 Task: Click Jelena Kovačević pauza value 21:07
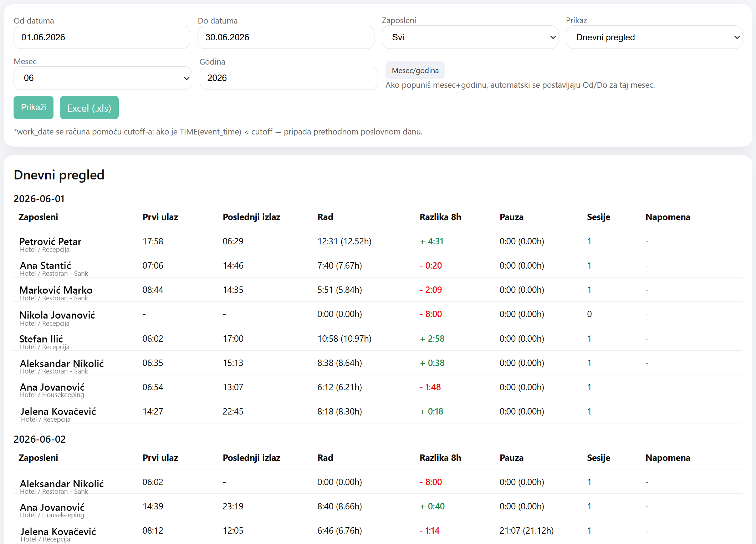click(526, 530)
